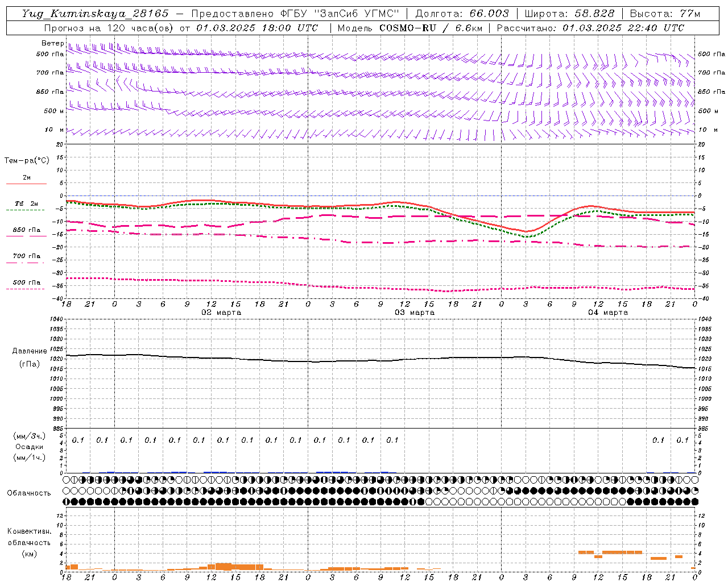Click the '700 гПа' temperature legend label

pyautogui.click(x=27, y=256)
